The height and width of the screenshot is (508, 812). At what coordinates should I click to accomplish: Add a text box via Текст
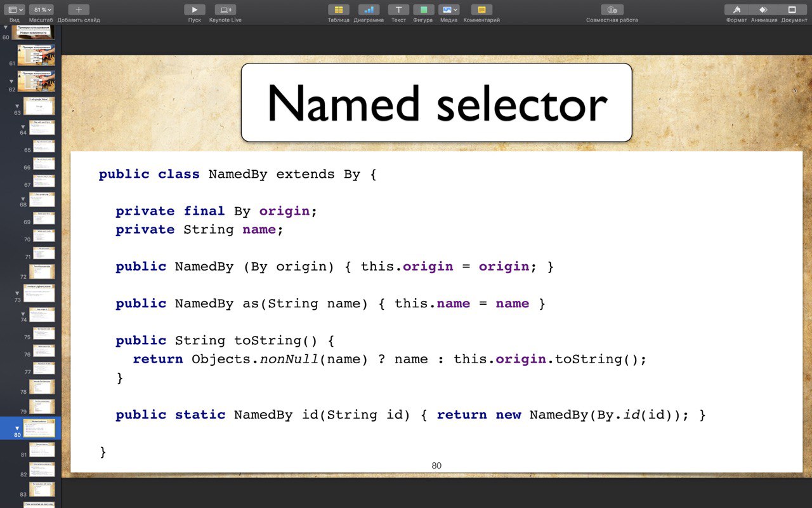(x=398, y=10)
